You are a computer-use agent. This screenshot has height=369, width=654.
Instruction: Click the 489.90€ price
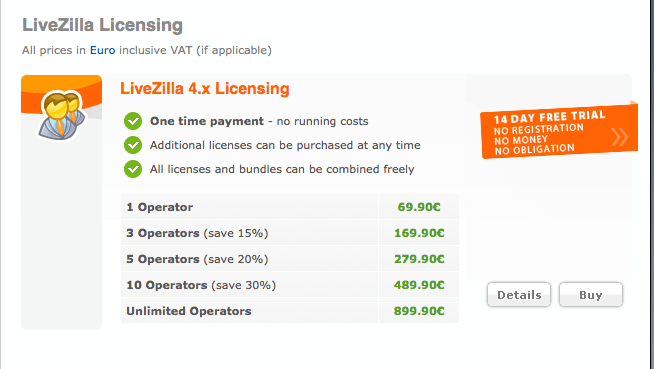click(419, 285)
